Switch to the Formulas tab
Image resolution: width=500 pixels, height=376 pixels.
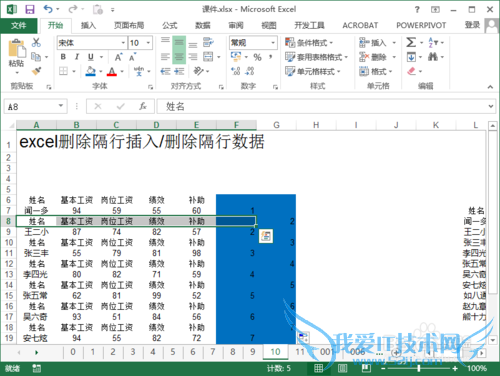tap(170, 25)
